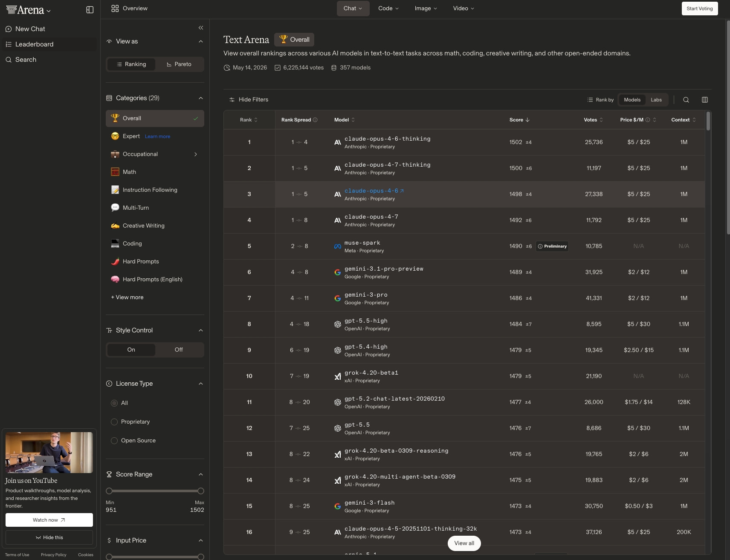730x560 pixels.
Task: Turn Style Control On
Action: pos(131,350)
